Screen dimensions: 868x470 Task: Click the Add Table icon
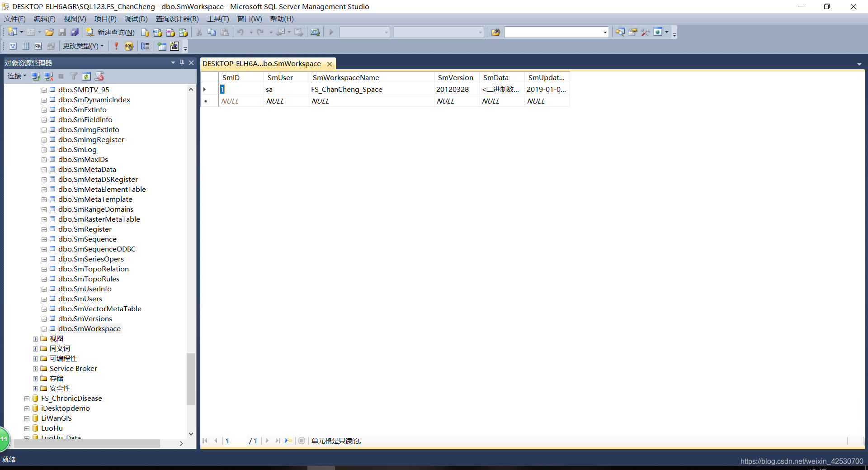point(162,46)
